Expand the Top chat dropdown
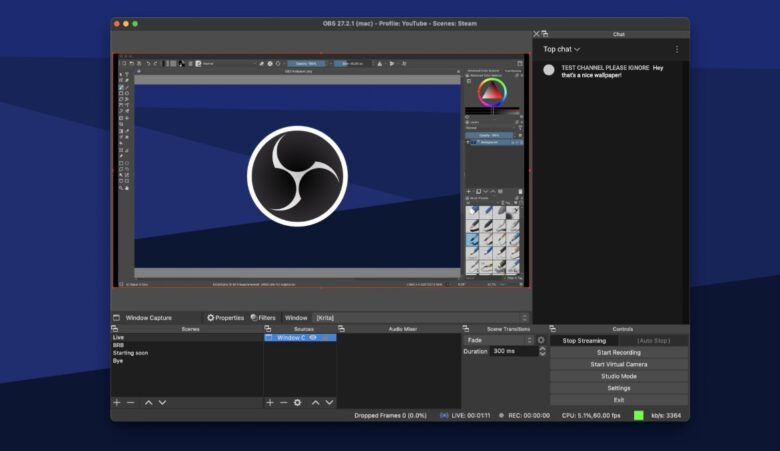The width and height of the screenshot is (780, 451). tap(562, 49)
